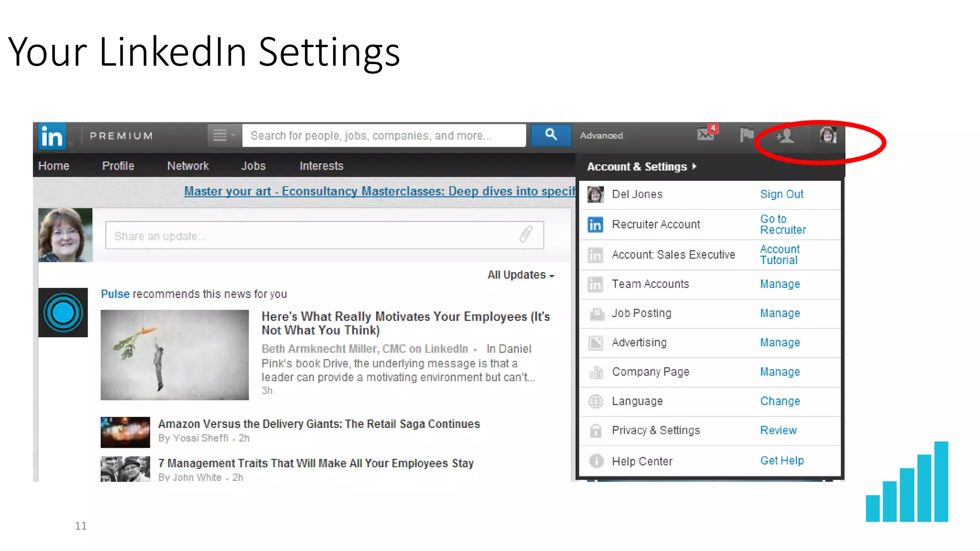Open the Profile menu
The width and height of the screenshot is (980, 551).
(x=118, y=166)
